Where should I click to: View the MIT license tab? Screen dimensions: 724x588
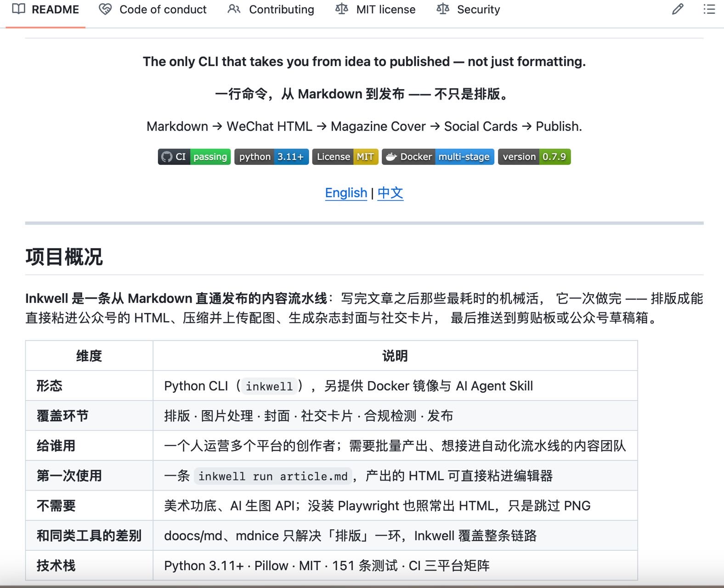coord(375,10)
